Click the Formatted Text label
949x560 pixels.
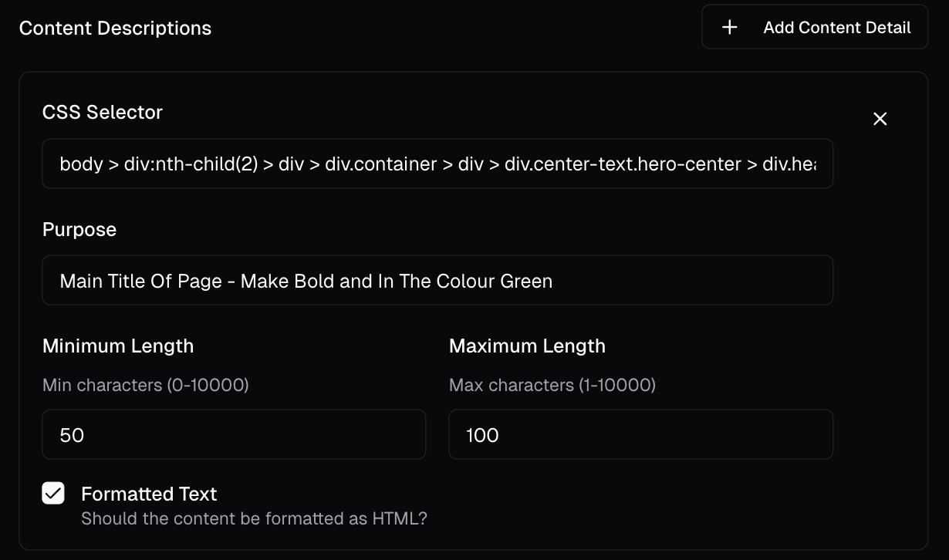pyautogui.click(x=149, y=494)
